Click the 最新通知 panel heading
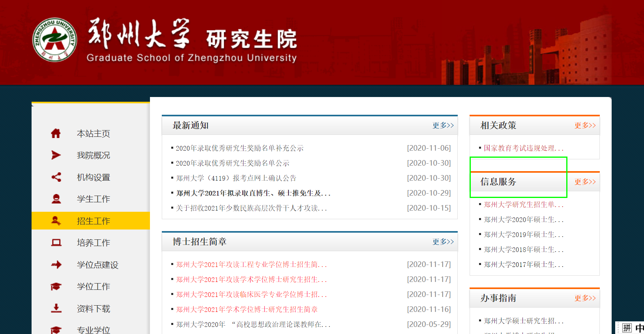The height and width of the screenshot is (334, 644). tap(191, 125)
